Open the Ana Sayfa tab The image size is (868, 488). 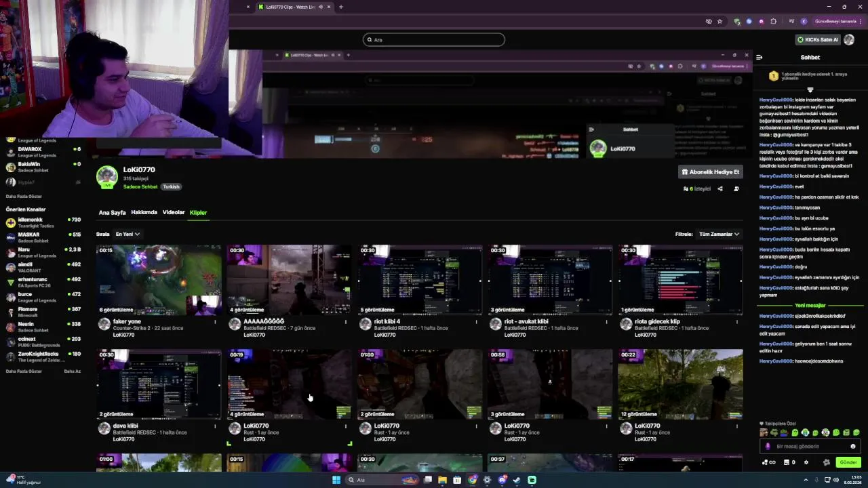(112, 213)
